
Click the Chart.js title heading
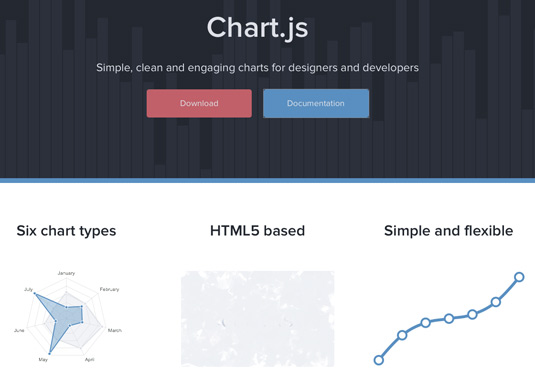point(258,28)
